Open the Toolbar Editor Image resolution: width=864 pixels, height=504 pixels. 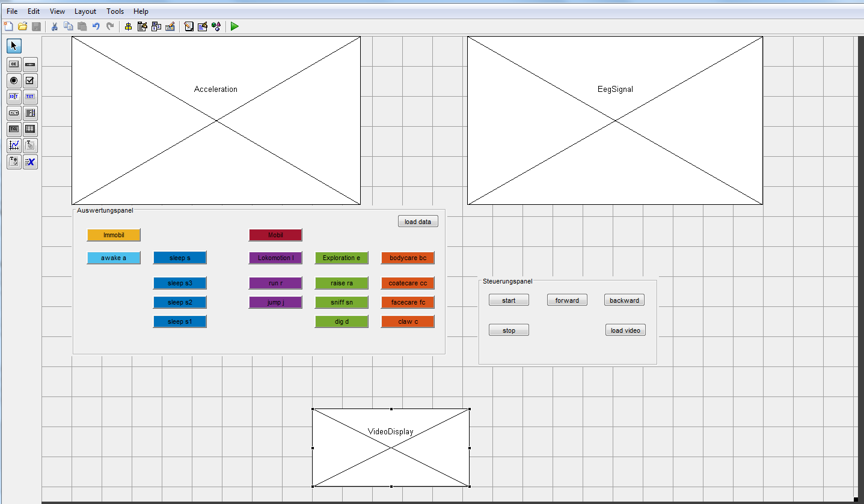(170, 26)
